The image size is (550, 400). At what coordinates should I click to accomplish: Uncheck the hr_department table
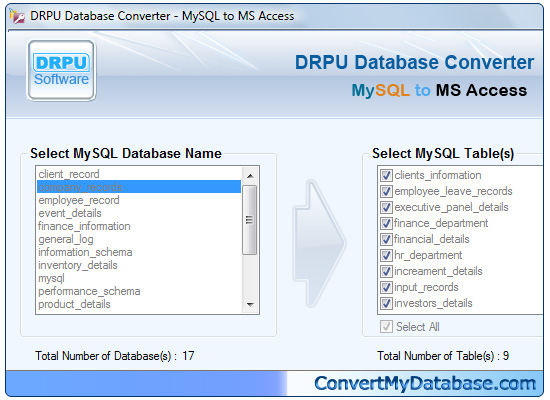[386, 255]
